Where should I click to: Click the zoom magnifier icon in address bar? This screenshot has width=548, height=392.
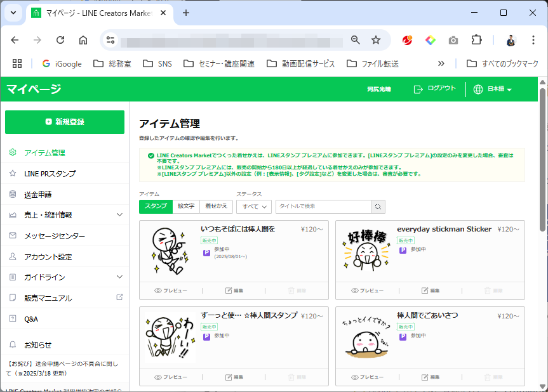[x=355, y=40]
